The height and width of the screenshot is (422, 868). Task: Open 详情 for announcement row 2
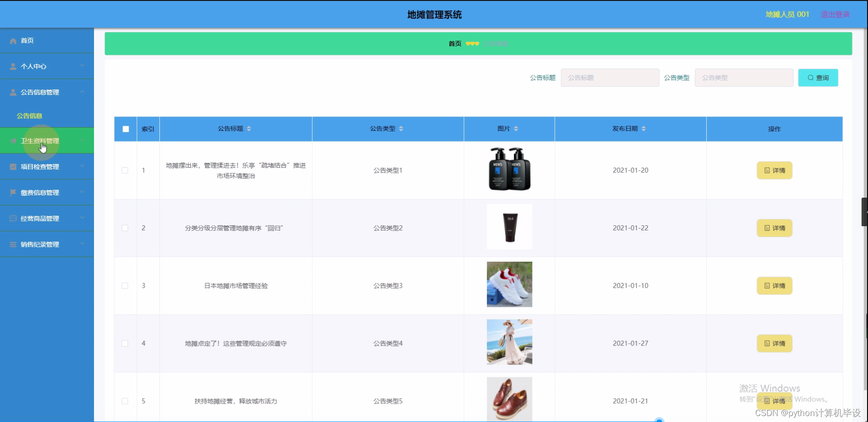coord(774,228)
